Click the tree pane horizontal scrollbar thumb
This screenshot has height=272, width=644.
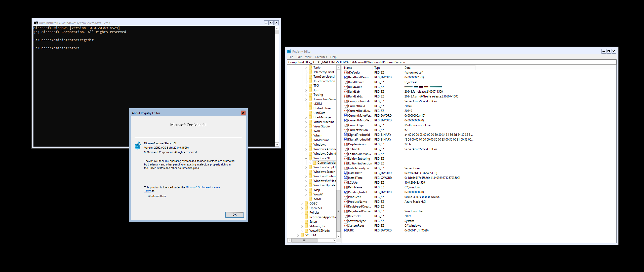pyautogui.click(x=304, y=240)
